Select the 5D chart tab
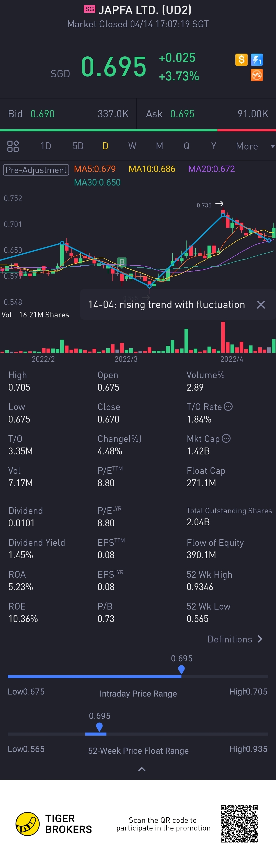This screenshot has width=276, height=868. click(78, 146)
